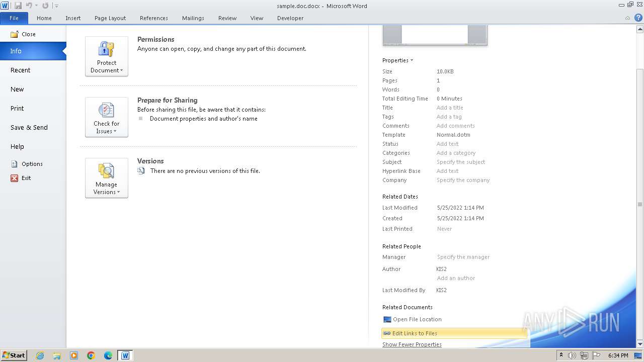The height and width of the screenshot is (362, 644).
Task: Click Edit Links to Files
Action: pos(454,333)
